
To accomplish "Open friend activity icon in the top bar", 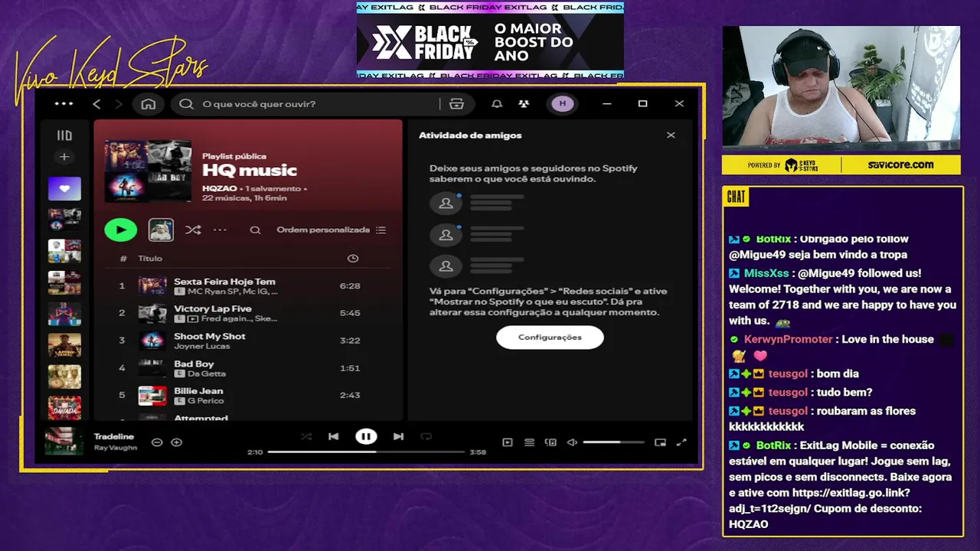I will click(524, 104).
